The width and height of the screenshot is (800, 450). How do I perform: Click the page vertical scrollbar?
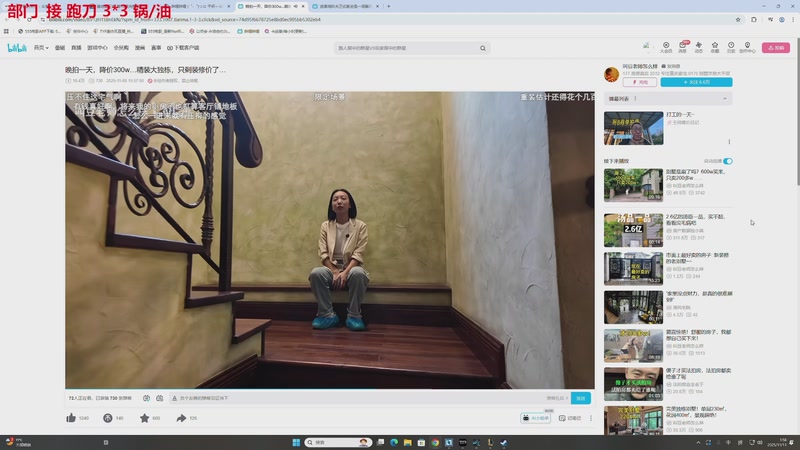pos(796,112)
